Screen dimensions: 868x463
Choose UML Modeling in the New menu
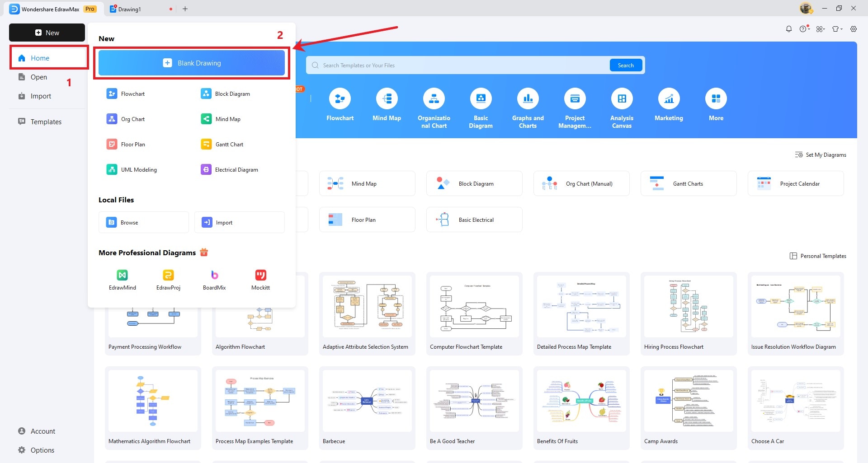(132, 169)
